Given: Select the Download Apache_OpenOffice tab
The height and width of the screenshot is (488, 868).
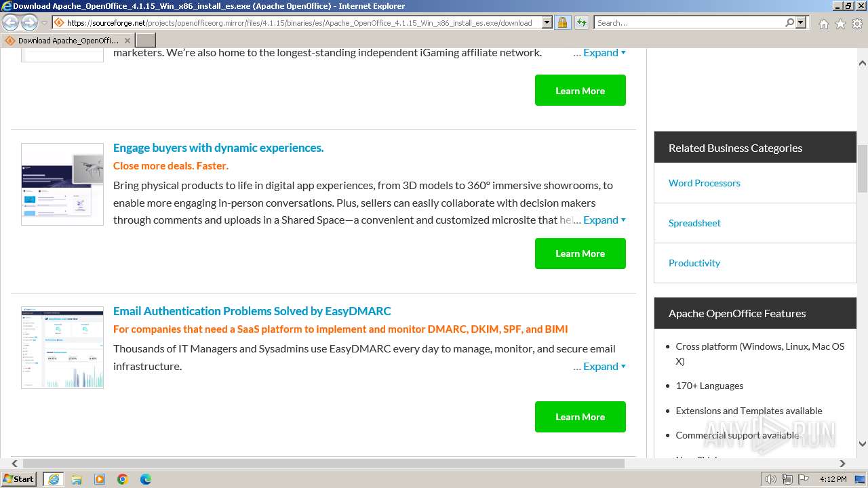Looking at the screenshot, I should [68, 41].
